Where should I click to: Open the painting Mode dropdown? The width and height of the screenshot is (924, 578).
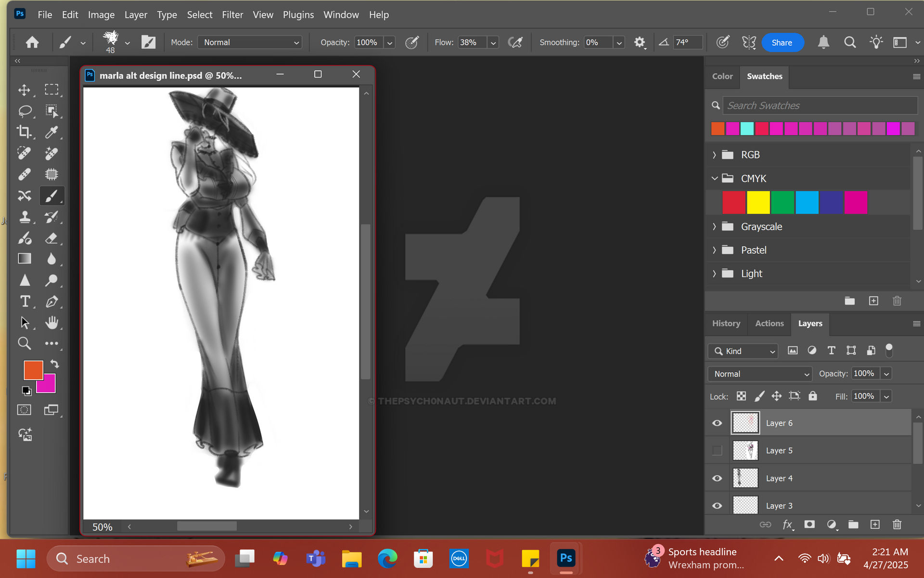tap(250, 42)
